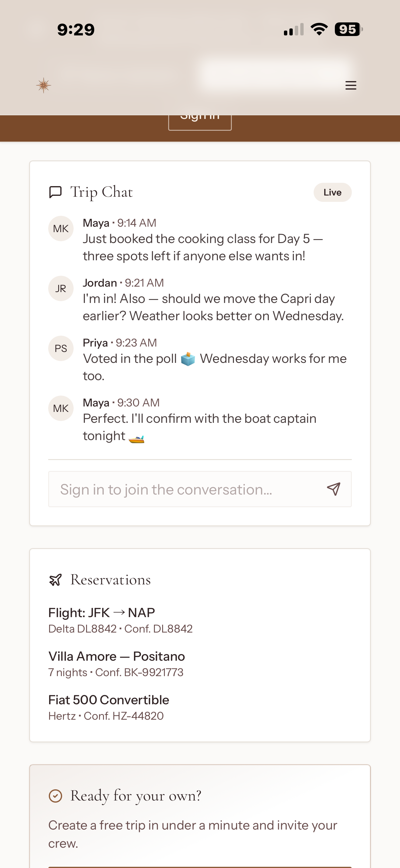This screenshot has width=400, height=868.
Task: Tap the Trip Chat speech bubble icon
Action: 55,192
